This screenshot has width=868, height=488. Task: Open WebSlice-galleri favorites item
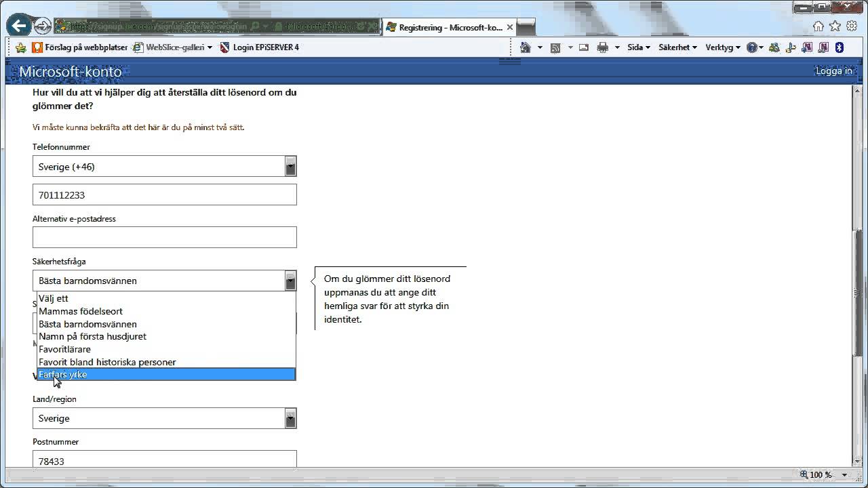(173, 47)
